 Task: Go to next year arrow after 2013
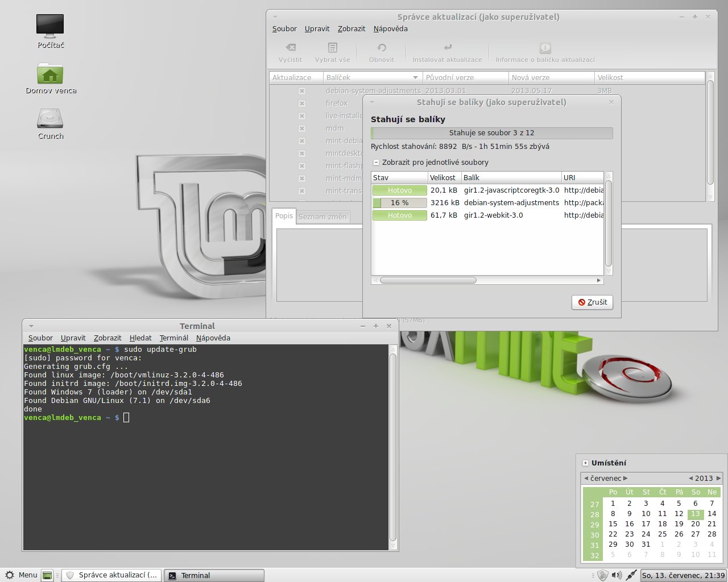[x=718, y=478]
